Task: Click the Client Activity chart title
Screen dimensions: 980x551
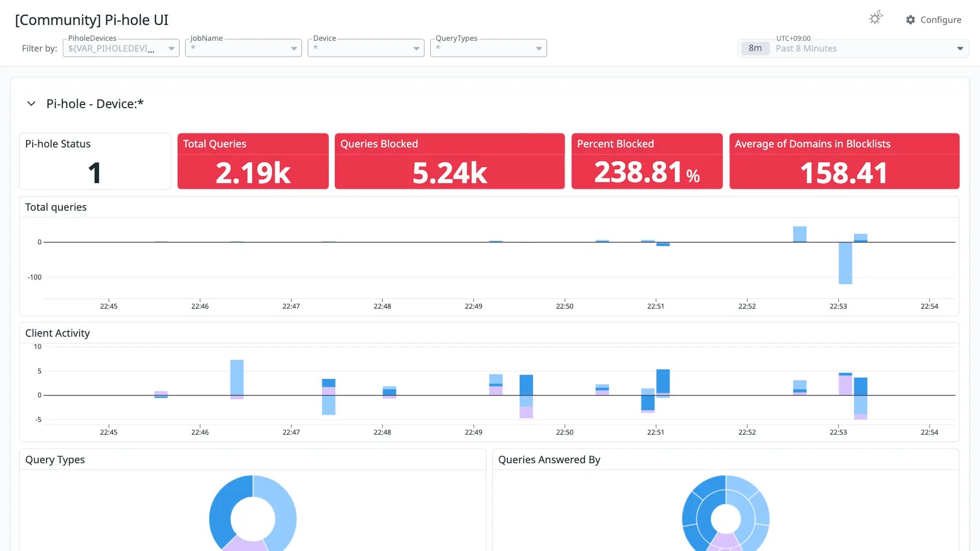Action: click(x=57, y=333)
